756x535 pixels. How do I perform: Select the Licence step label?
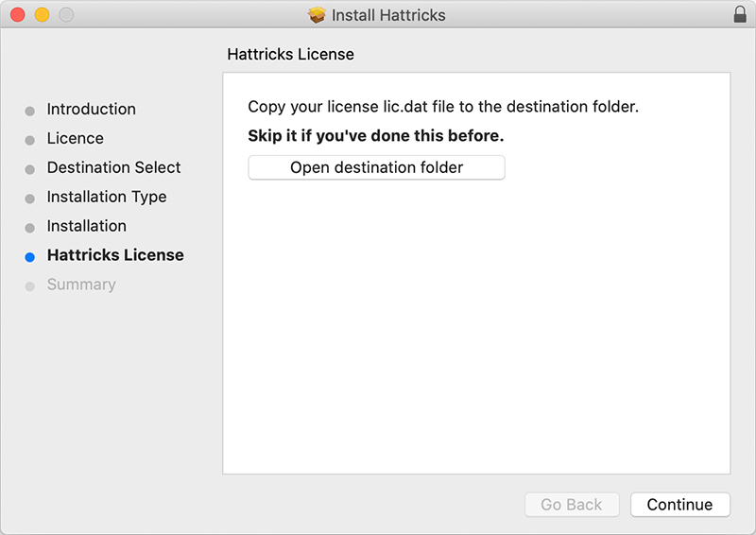click(x=76, y=139)
